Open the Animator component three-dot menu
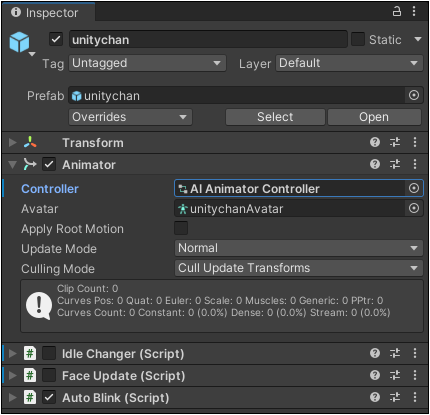Image resolution: width=430 pixels, height=415 pixels. pos(415,164)
